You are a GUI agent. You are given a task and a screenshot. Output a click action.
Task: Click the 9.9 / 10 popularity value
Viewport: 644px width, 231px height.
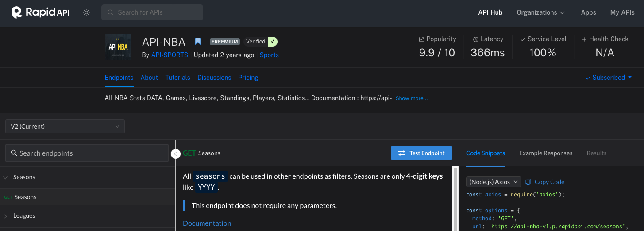click(437, 53)
